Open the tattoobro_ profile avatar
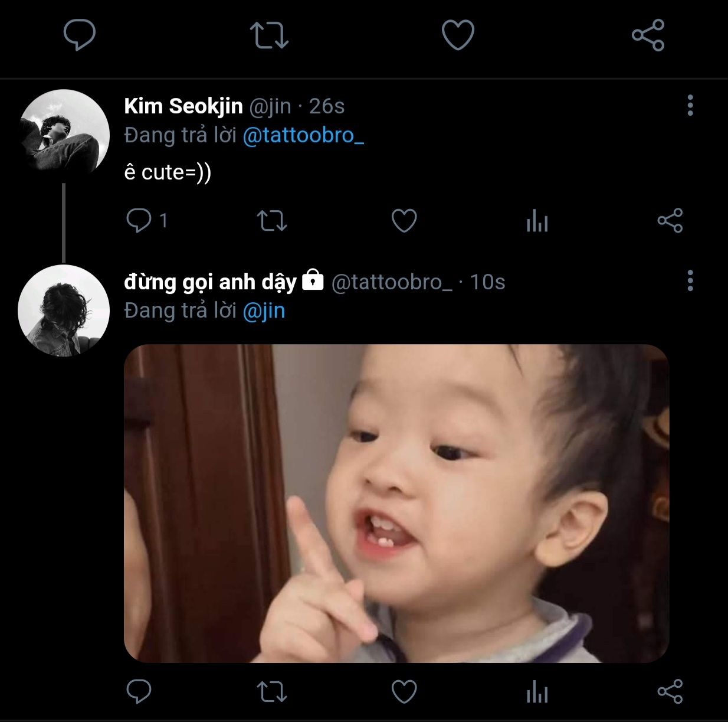728x722 pixels. 64,311
